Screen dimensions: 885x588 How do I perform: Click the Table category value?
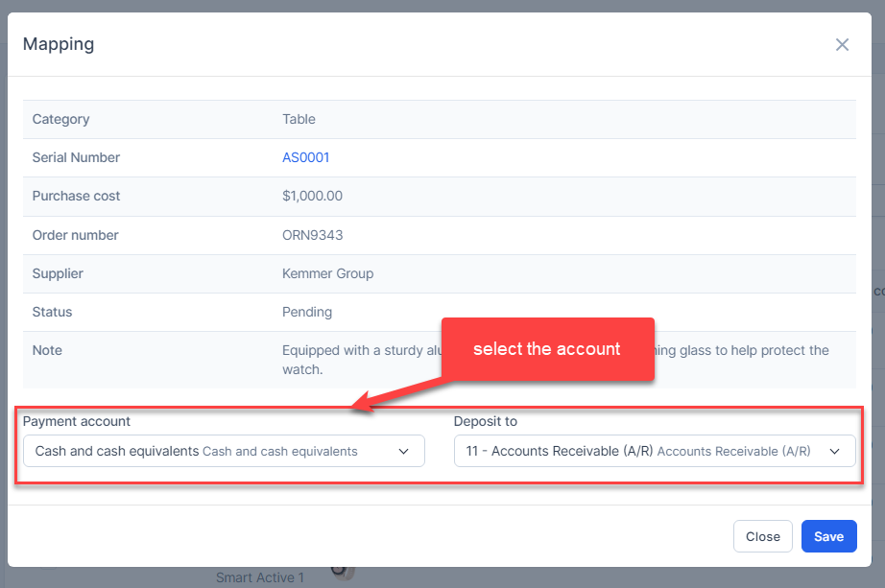pyautogui.click(x=299, y=119)
